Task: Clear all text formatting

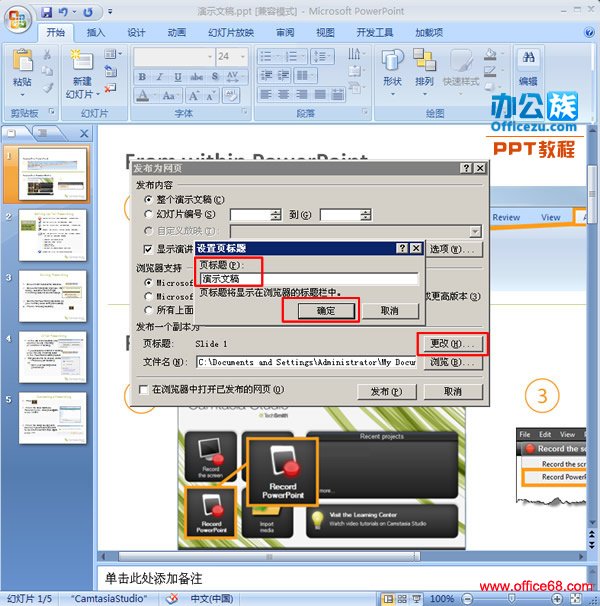Action: click(231, 95)
